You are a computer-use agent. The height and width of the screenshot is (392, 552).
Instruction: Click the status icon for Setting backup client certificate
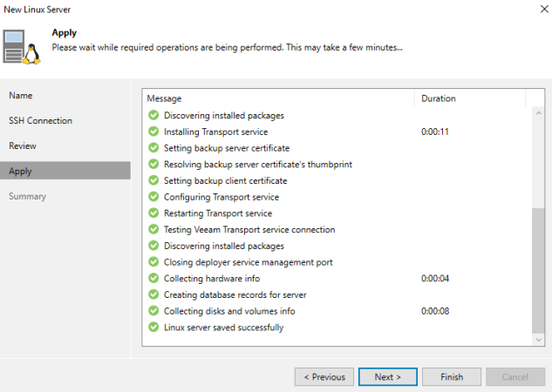[153, 181]
